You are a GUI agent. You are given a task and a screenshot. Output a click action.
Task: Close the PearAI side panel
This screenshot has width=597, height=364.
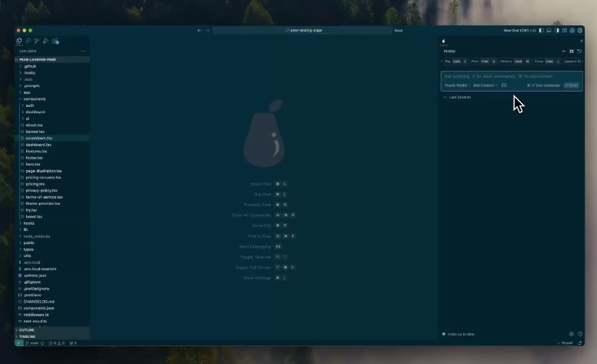point(582,41)
